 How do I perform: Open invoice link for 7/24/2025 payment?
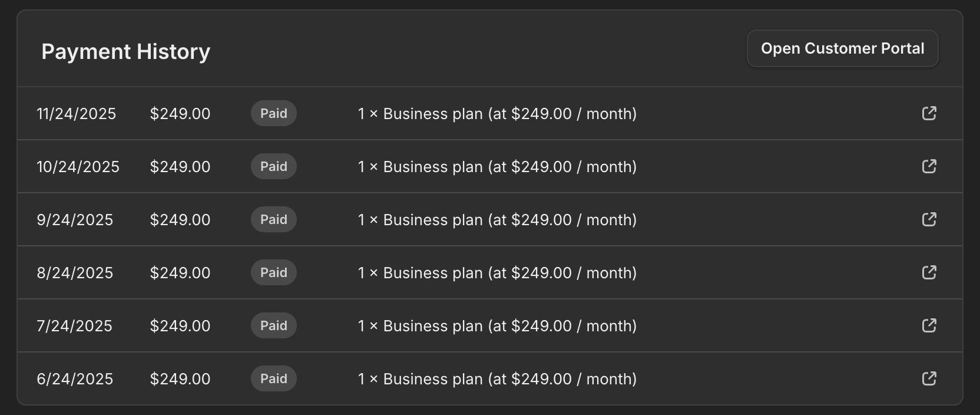click(x=929, y=325)
